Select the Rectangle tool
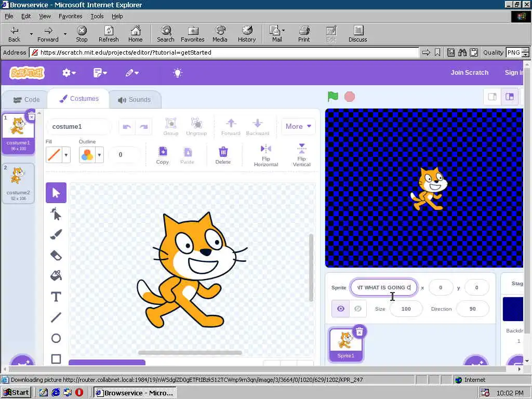This screenshot has height=399, width=532. point(56,359)
